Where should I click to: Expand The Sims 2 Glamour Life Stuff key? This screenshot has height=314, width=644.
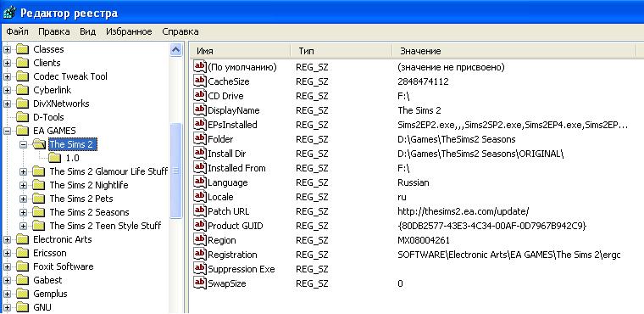click(x=24, y=172)
